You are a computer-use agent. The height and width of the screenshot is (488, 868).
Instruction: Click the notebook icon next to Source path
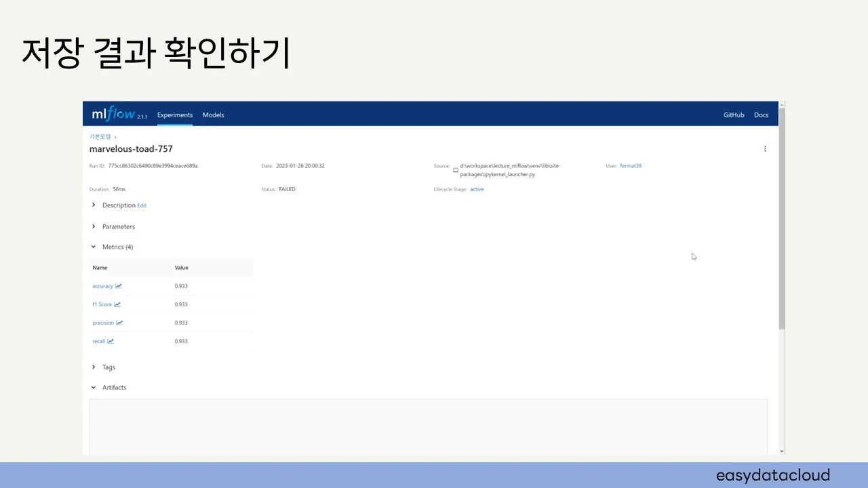coord(455,170)
